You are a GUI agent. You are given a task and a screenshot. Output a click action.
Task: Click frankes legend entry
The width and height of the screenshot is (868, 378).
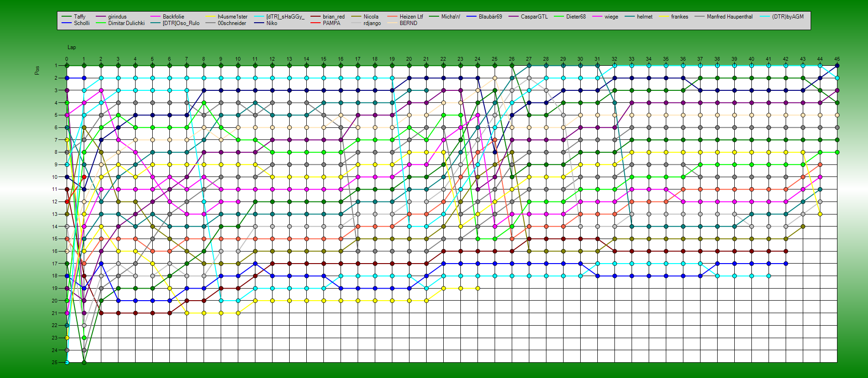pyautogui.click(x=679, y=17)
